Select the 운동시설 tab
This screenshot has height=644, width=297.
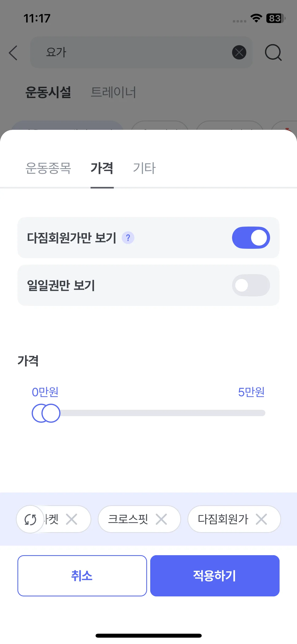pyautogui.click(x=48, y=92)
